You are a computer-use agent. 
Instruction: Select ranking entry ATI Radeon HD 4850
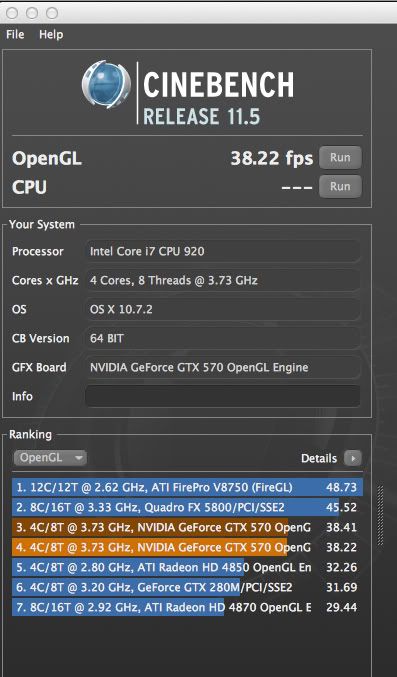[x=187, y=567]
